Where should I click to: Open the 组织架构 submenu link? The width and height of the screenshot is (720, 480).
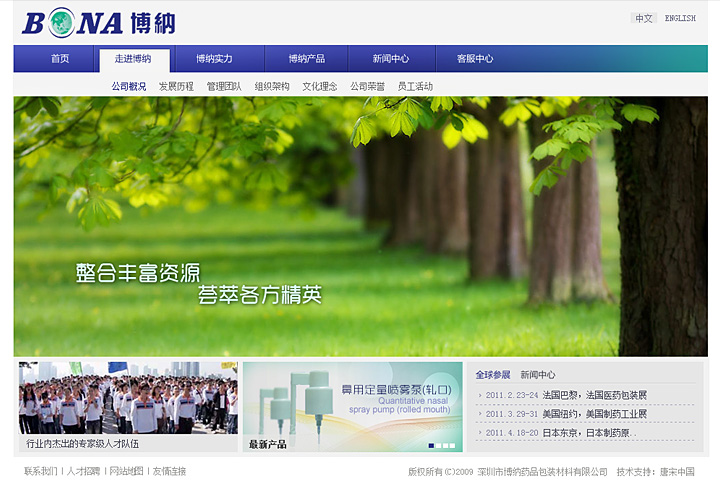[272, 87]
